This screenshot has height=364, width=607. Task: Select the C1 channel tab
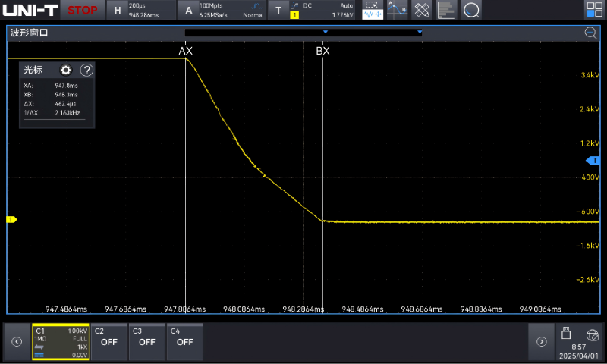pos(61,341)
